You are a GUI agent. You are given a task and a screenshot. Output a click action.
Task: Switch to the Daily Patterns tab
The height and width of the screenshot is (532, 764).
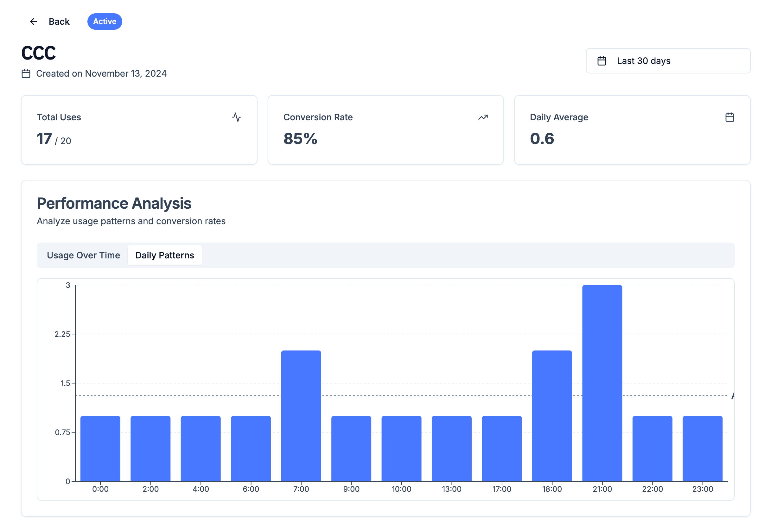[x=164, y=255]
